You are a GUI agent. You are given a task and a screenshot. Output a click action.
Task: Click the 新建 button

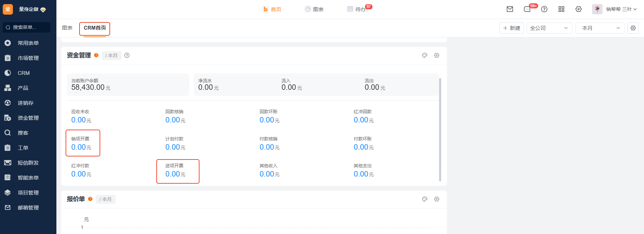[x=511, y=28]
